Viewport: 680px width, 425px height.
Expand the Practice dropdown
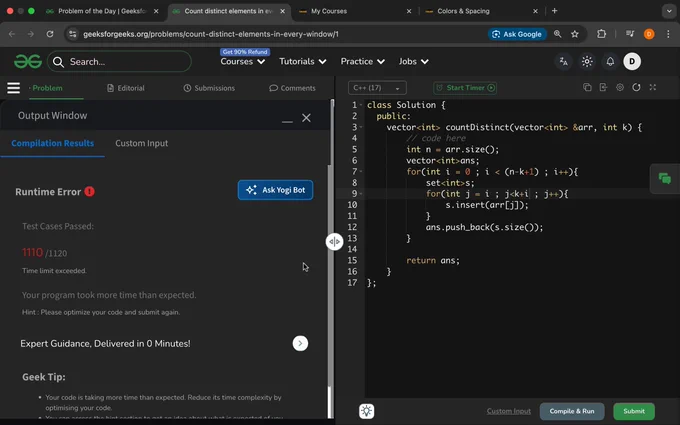[363, 62]
